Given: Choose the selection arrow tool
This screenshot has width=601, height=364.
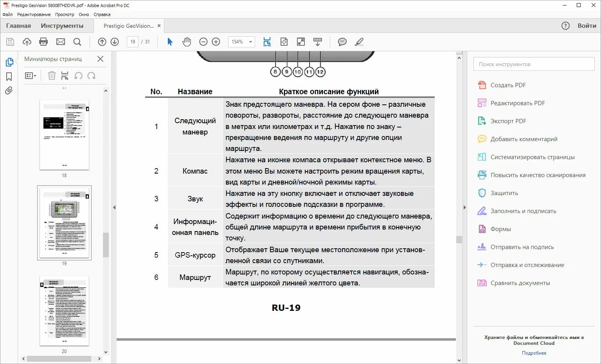Looking at the screenshot, I should coord(170,42).
